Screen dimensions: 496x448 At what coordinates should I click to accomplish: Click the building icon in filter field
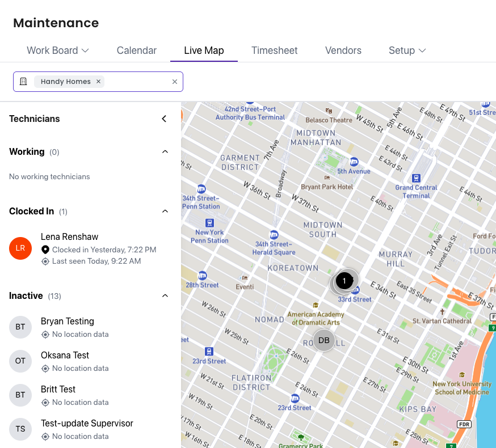pos(23,82)
